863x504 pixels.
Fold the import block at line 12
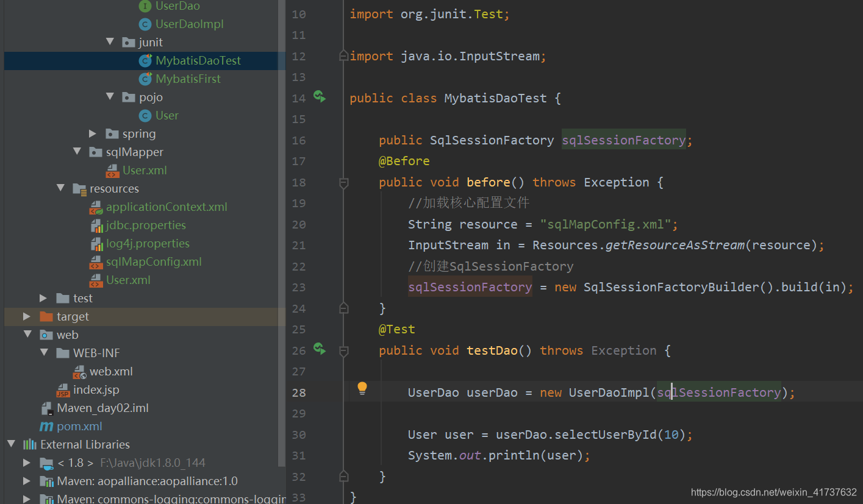tap(343, 55)
